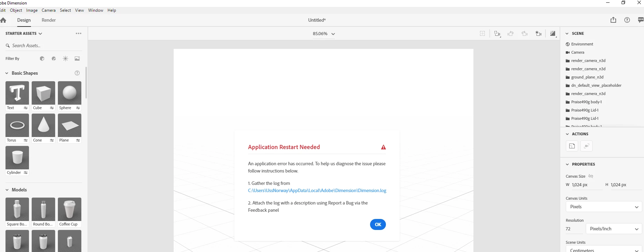Open the Window menu

(96, 10)
